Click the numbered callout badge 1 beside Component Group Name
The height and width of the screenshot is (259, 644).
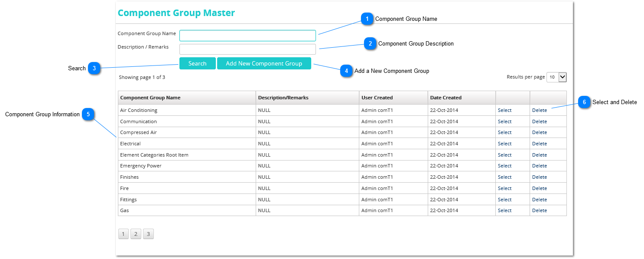tap(367, 19)
